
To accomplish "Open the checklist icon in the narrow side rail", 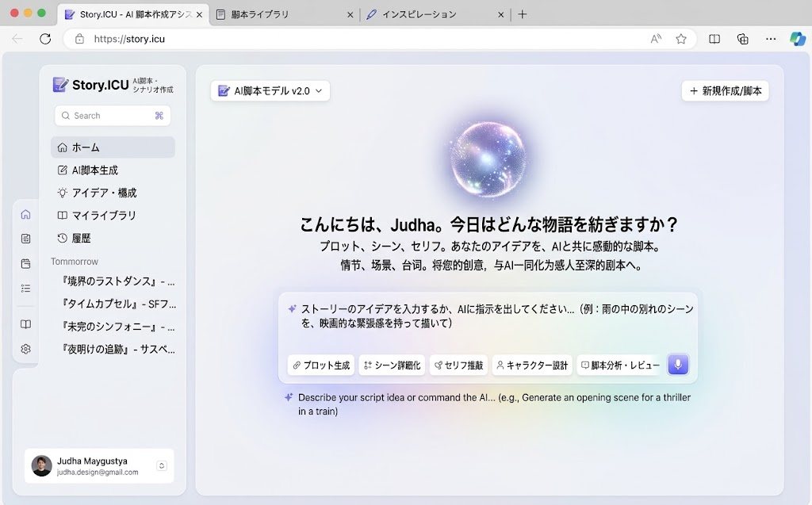I will click(25, 289).
